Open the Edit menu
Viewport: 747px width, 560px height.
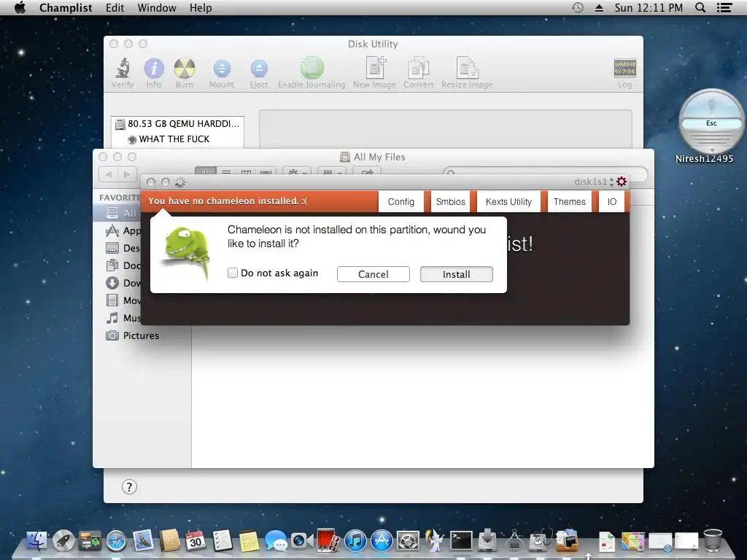pos(115,7)
